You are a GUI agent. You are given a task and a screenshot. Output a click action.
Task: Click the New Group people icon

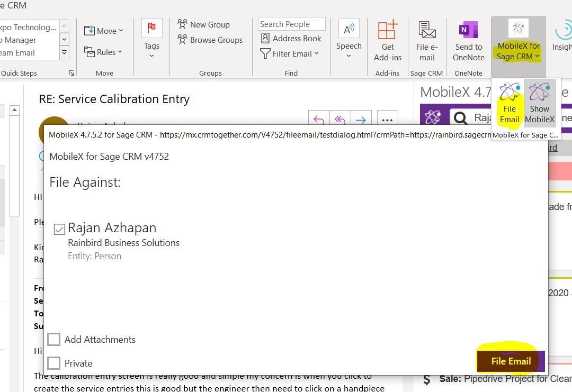(x=182, y=24)
